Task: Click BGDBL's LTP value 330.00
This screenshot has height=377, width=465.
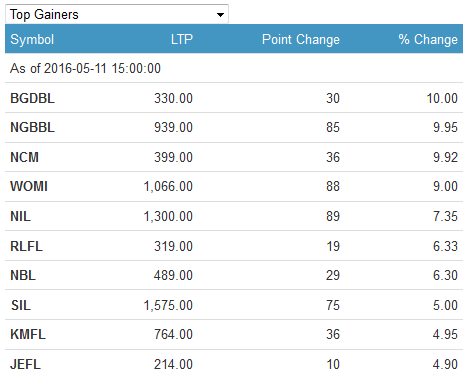Action: pyautogui.click(x=173, y=98)
